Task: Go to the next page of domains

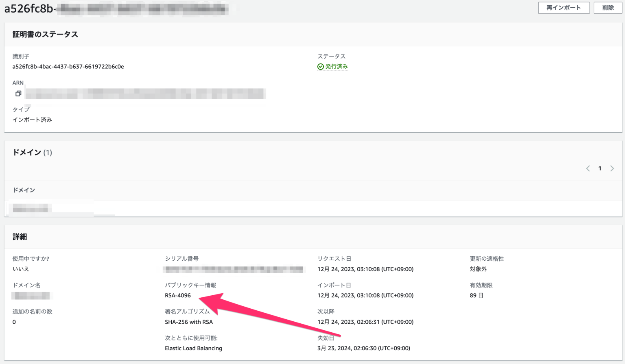Action: [x=612, y=168]
